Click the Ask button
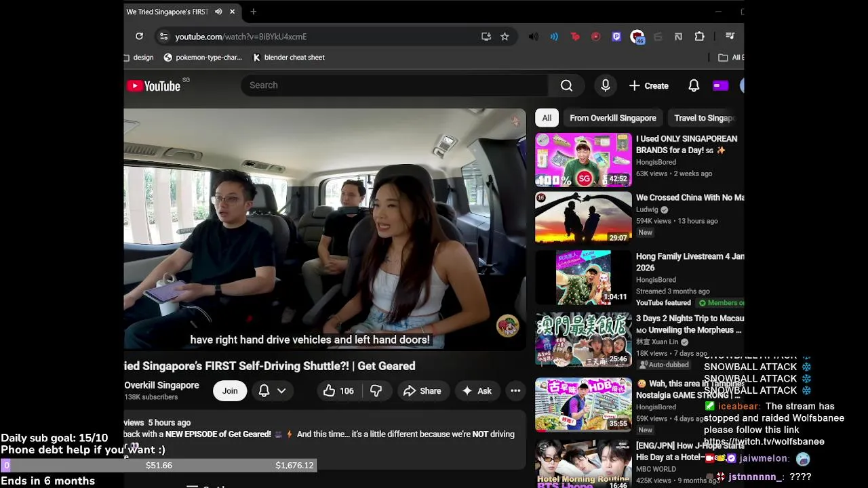Screen dimensions: 868x488 (x=477, y=390)
